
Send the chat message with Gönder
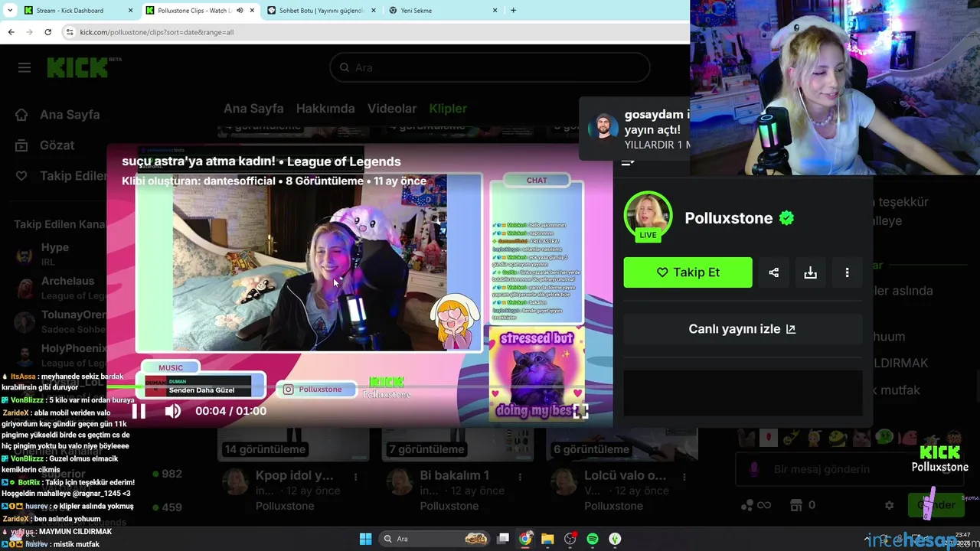(936, 505)
